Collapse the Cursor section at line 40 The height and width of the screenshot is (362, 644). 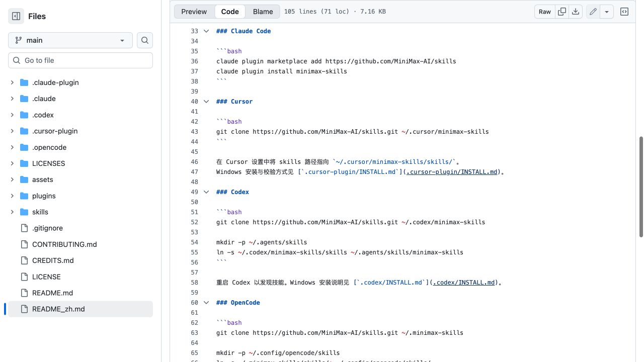point(206,102)
